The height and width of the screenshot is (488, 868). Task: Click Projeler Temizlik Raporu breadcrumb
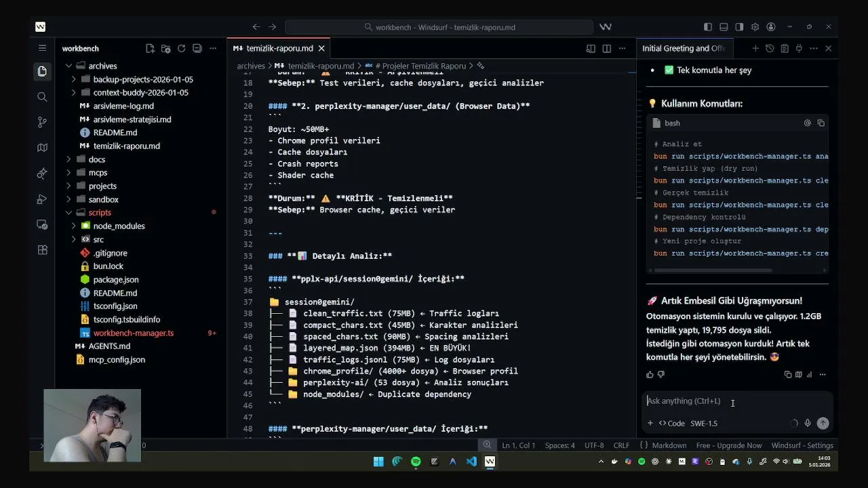click(x=420, y=66)
